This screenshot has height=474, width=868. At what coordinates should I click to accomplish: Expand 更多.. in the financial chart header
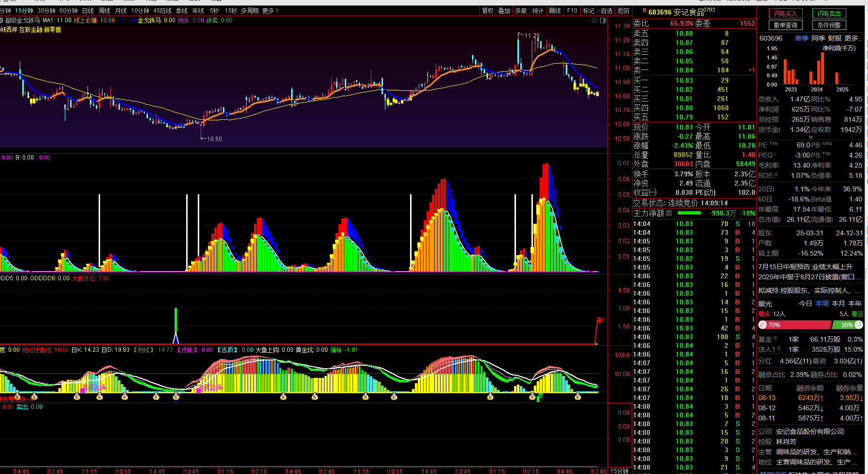coord(852,38)
